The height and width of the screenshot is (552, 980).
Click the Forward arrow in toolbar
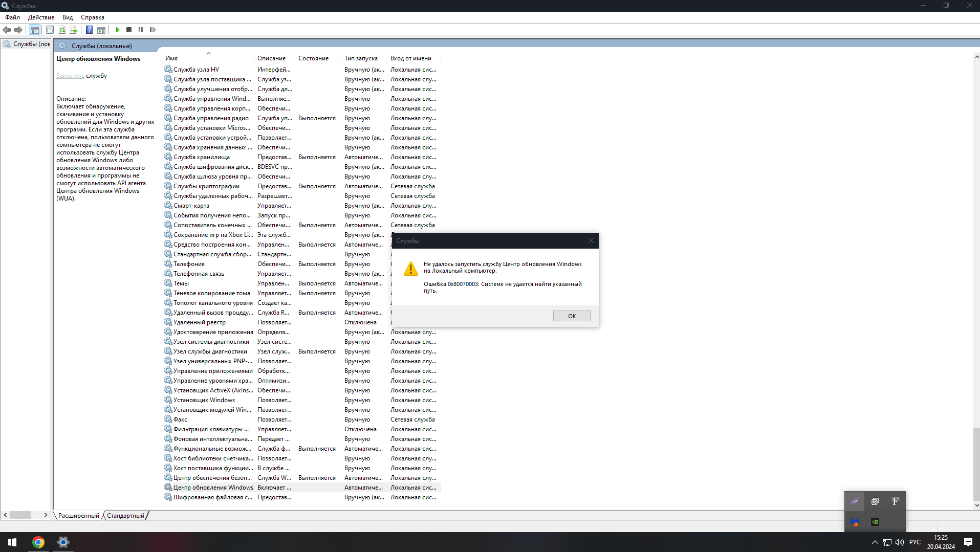pos(18,30)
